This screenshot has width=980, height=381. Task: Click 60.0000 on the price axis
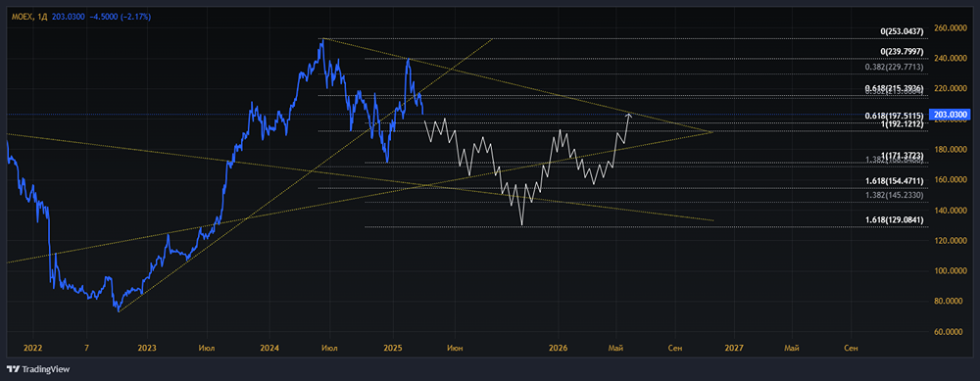coord(948,332)
